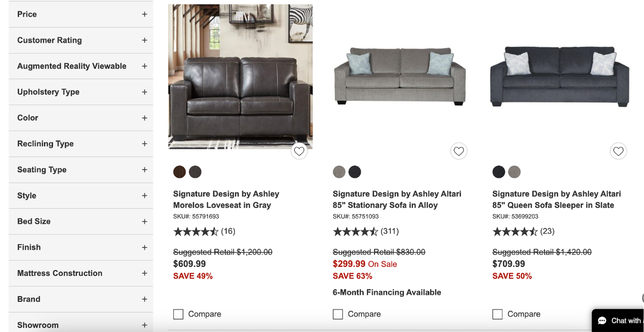Enable Compare for Altari Queen Sofa Sleeper
This screenshot has width=644, height=332.
(497, 314)
